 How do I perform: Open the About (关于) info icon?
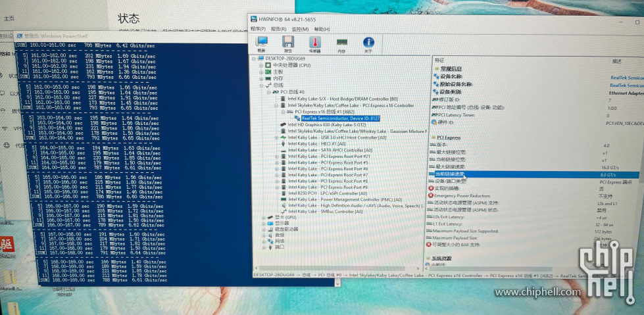(368, 43)
